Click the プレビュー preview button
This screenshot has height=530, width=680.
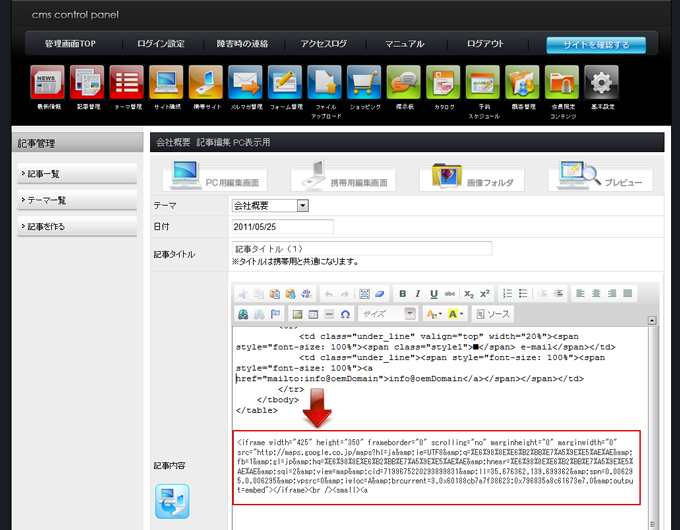pyautogui.click(x=600, y=179)
